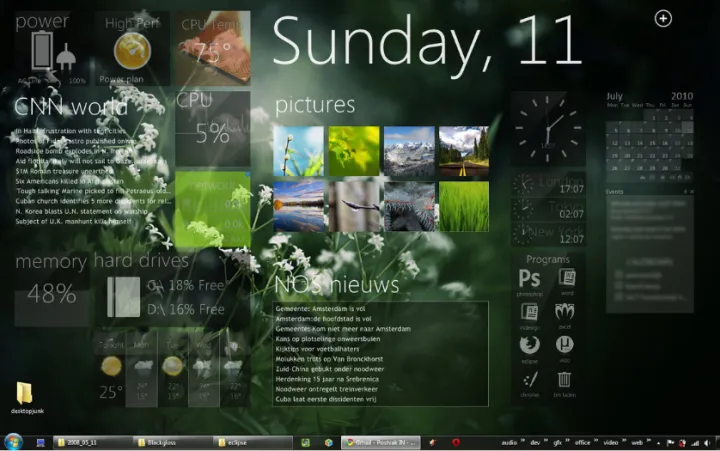Click the Windows Start orb

[x=14, y=441]
